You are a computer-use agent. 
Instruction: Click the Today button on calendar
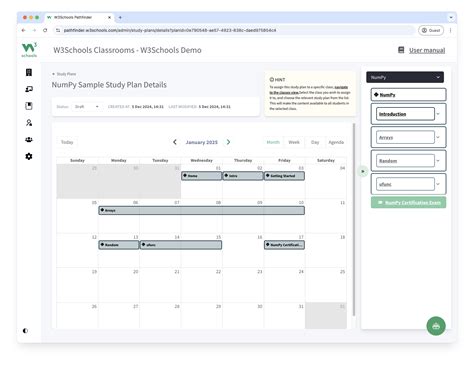(67, 142)
